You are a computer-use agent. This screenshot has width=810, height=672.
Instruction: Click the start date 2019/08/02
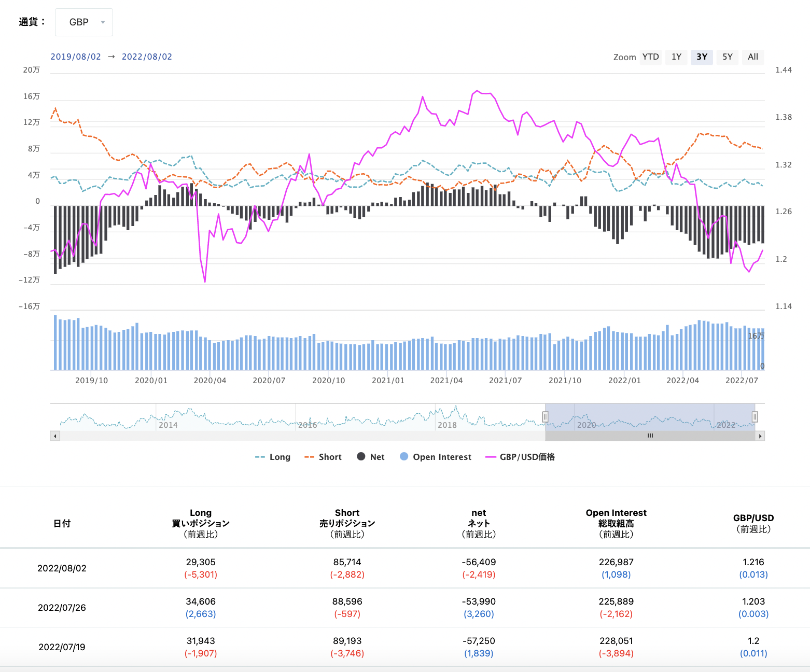tap(76, 57)
